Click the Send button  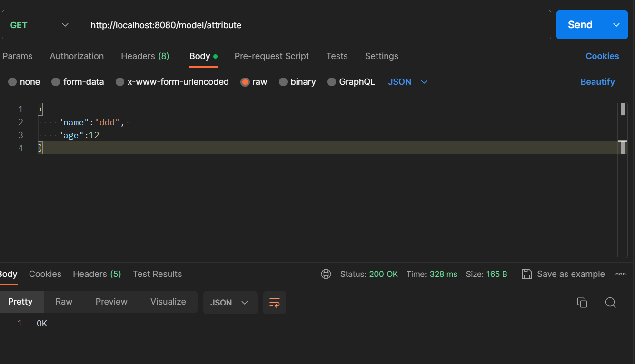tap(580, 25)
